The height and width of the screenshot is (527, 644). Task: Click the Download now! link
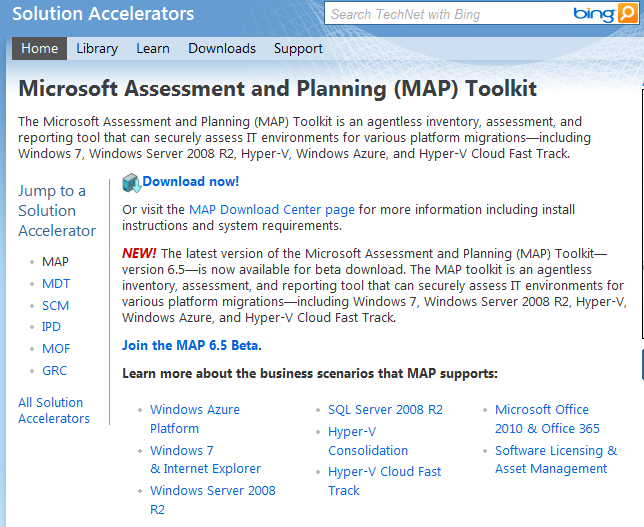pyautogui.click(x=191, y=182)
